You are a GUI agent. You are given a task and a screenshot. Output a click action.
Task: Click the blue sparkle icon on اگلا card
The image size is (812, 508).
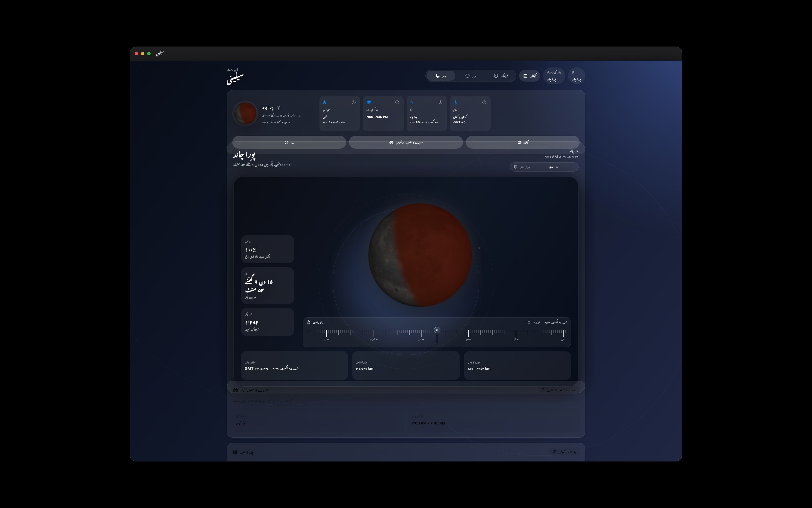pyautogui.click(x=412, y=102)
